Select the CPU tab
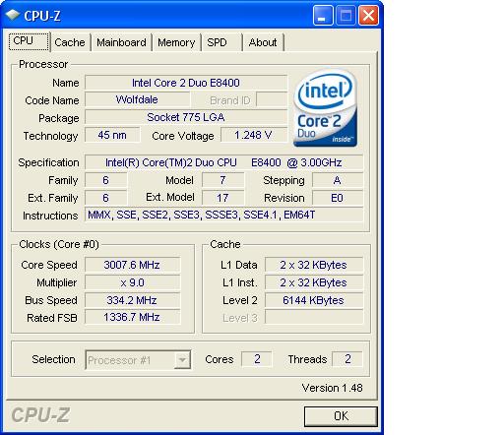The height and width of the screenshot is (435, 504). [29, 41]
